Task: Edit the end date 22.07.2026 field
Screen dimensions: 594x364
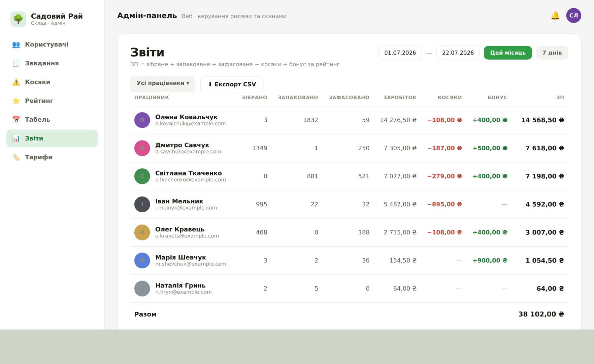Action: coord(458,53)
